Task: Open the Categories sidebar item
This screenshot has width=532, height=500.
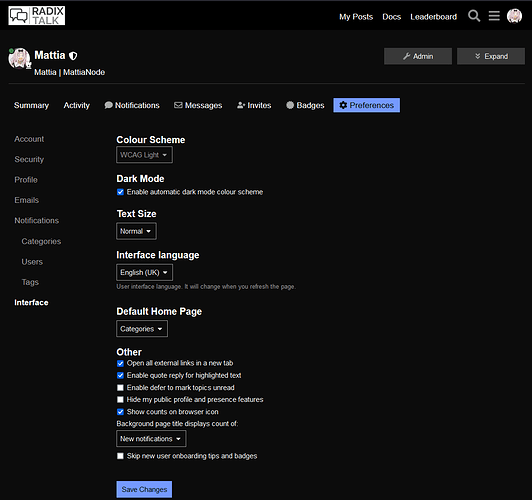Action: pyautogui.click(x=41, y=241)
